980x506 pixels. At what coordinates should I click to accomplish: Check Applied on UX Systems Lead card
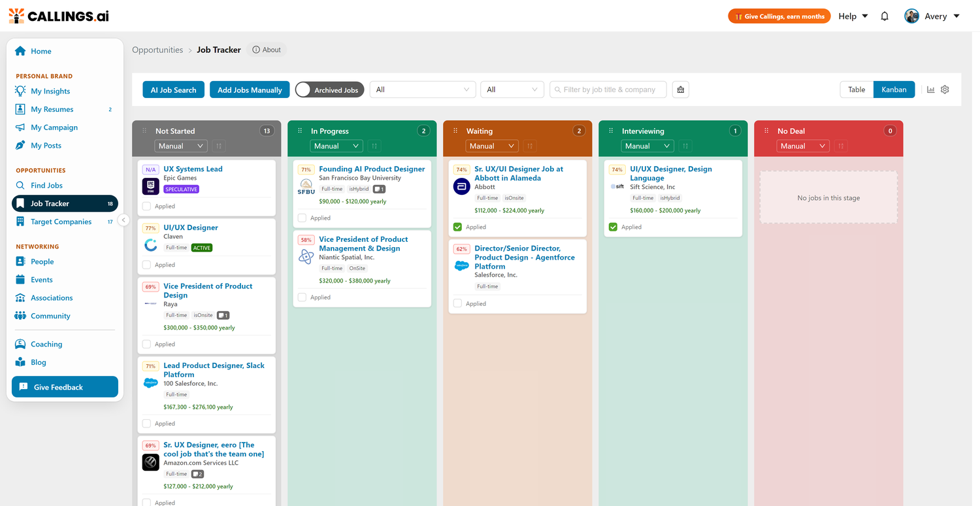click(x=146, y=206)
